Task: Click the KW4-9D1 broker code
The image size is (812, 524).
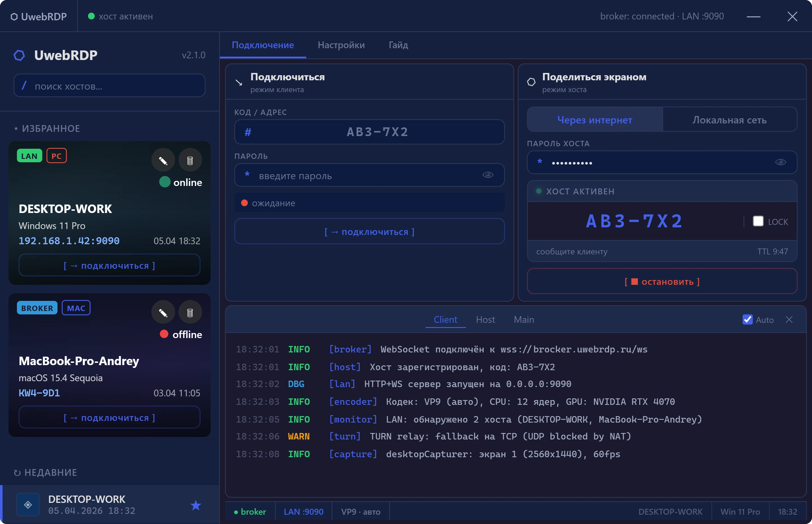Action: pyautogui.click(x=39, y=393)
